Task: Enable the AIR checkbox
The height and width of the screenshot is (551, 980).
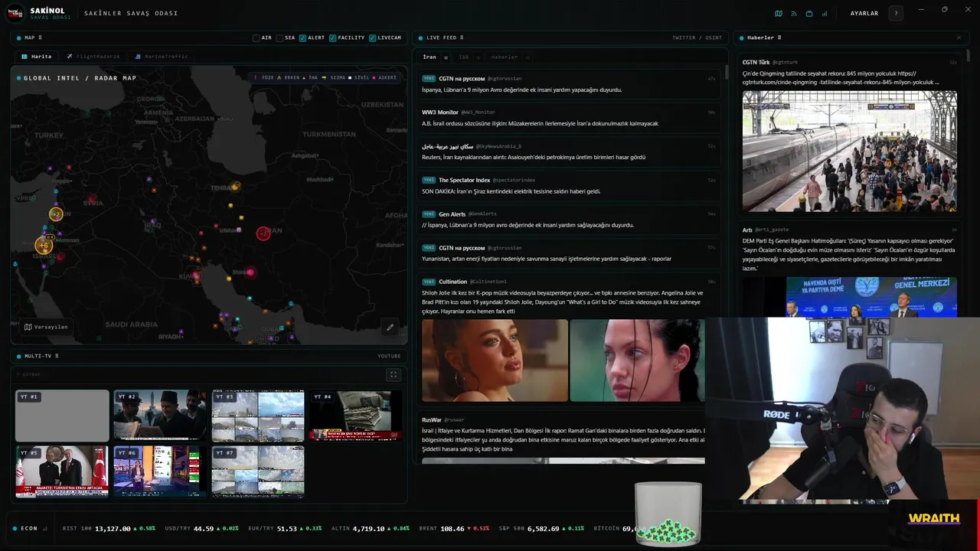Action: (x=256, y=37)
